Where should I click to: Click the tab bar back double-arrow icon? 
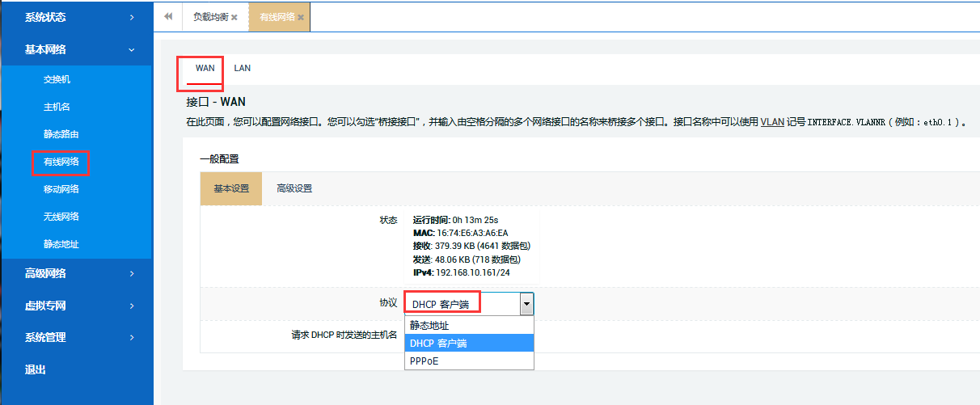click(x=168, y=16)
